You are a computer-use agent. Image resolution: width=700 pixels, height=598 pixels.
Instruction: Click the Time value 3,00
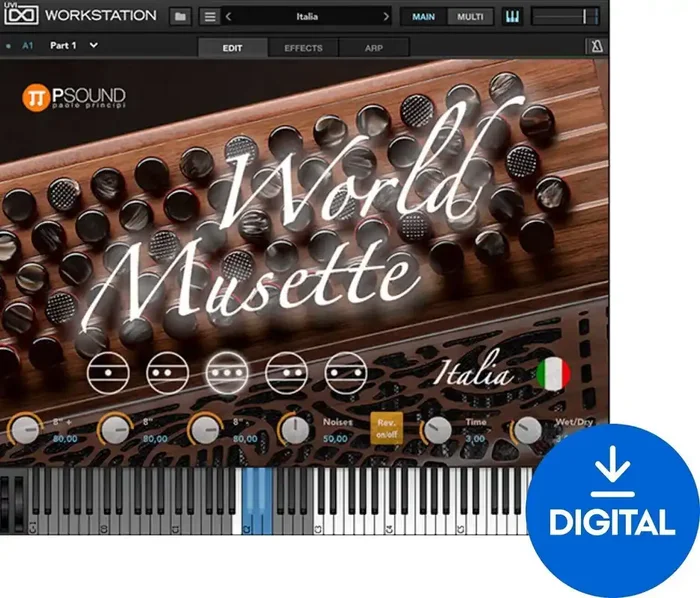point(475,439)
